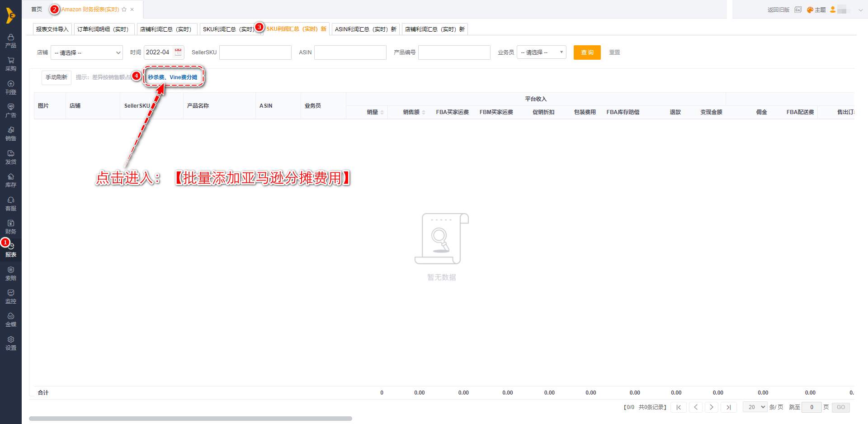Screen dimensions: 868x424
Task: Click the SellerSKU input field
Action: [255, 52]
